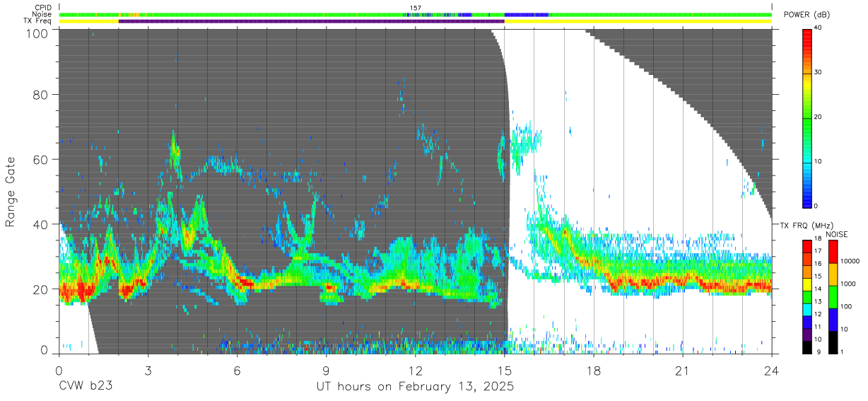This screenshot has height=401, width=868.
Task: Click the Range Gate axis title
Action: (11, 193)
